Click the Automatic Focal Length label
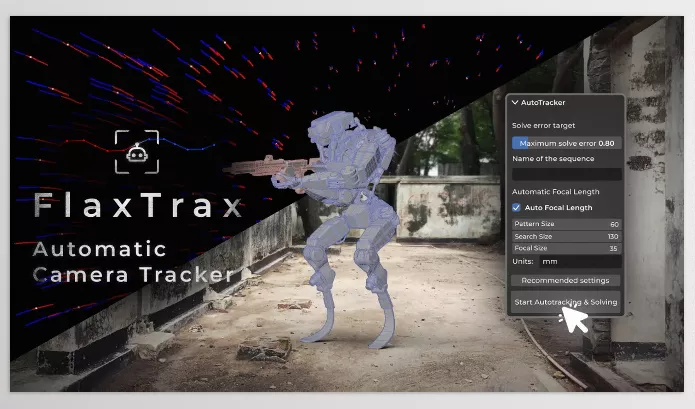 [555, 192]
